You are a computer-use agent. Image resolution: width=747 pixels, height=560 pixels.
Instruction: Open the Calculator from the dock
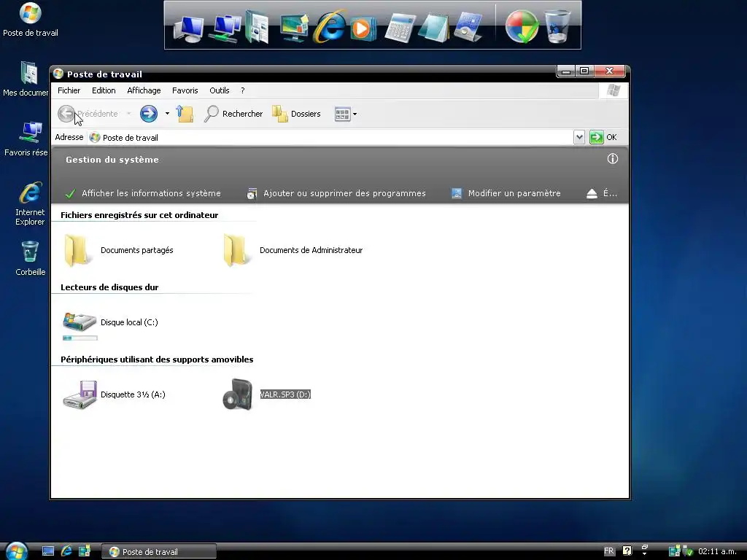coord(399,28)
